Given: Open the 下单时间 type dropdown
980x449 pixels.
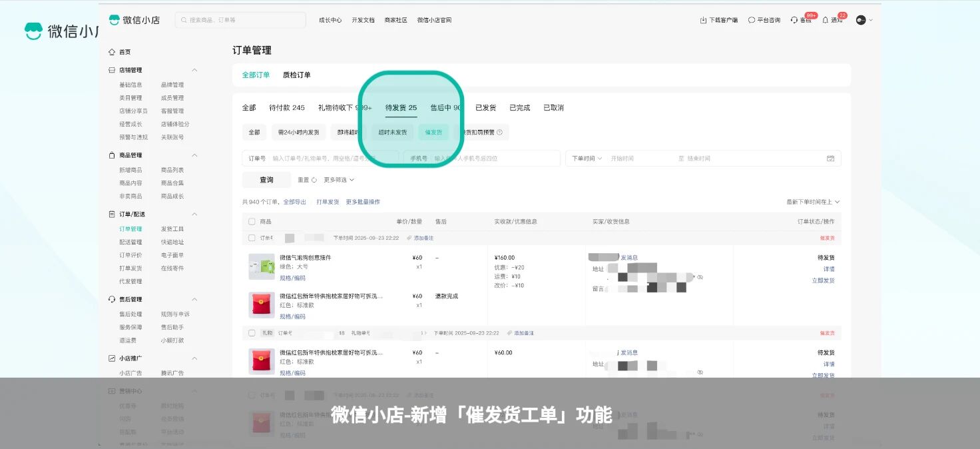Looking at the screenshot, I should coord(587,159).
